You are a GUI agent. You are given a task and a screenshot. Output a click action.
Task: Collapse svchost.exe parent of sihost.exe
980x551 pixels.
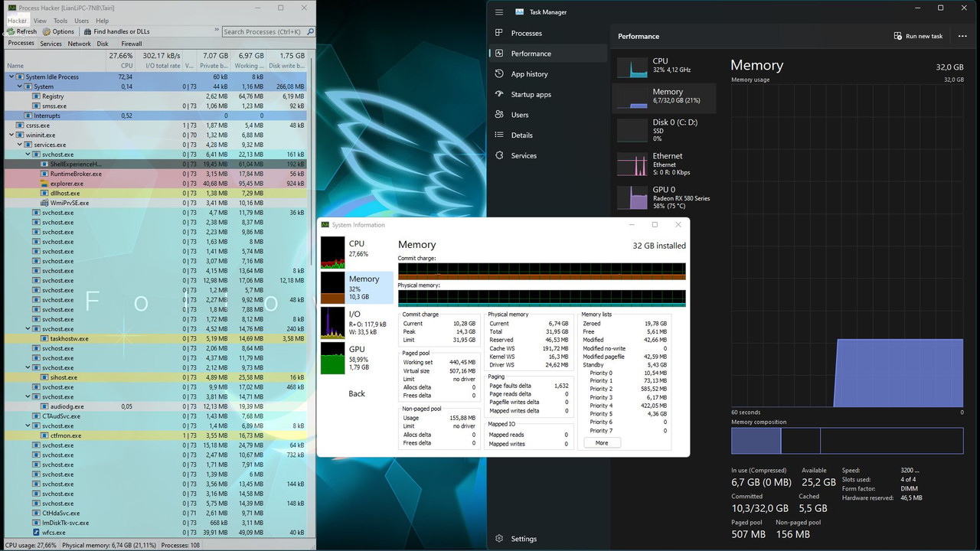pyautogui.click(x=28, y=367)
